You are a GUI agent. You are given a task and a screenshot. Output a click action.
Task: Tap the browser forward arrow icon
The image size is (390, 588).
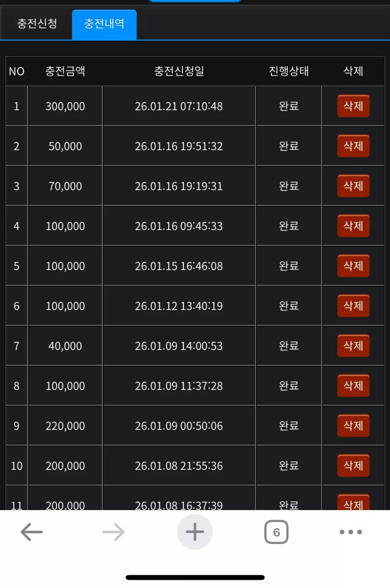pos(113,532)
